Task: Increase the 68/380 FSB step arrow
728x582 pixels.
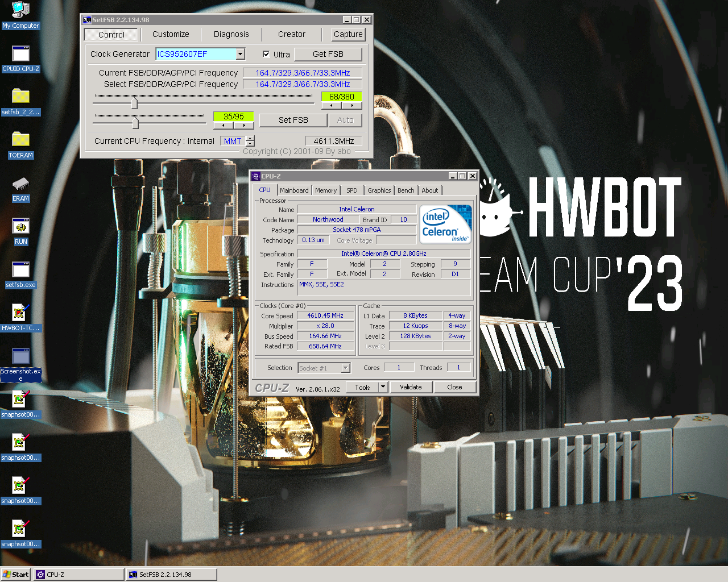Action: 352,106
